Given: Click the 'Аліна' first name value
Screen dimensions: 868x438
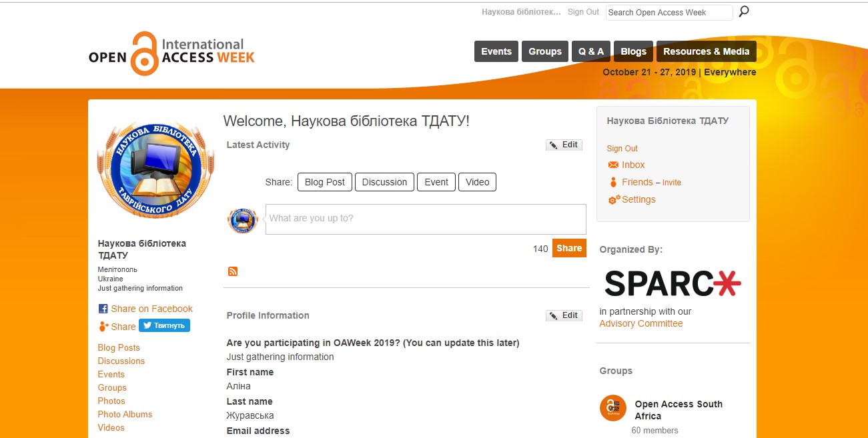Looking at the screenshot, I should pos(239,386).
